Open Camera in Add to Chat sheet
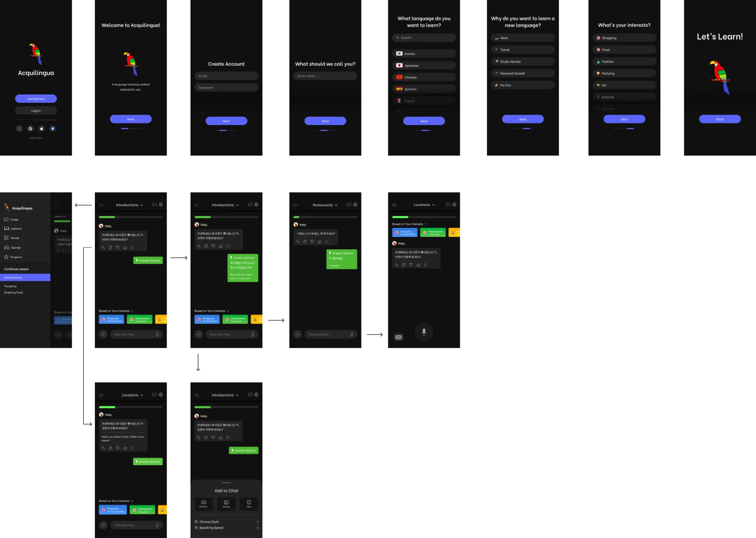This screenshot has height=538, width=756. point(203,504)
